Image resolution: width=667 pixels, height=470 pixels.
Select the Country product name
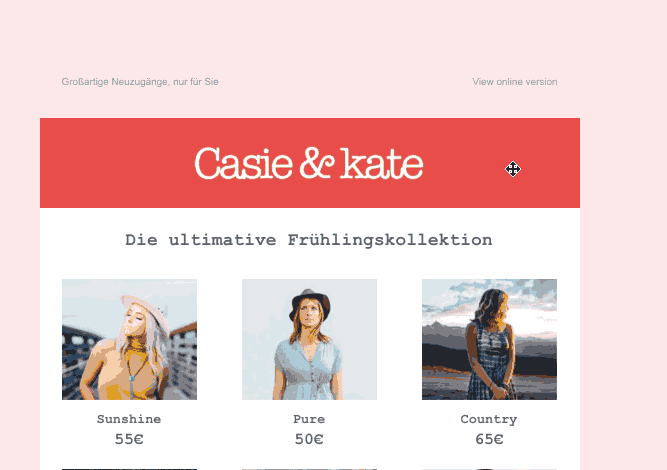coord(489,419)
